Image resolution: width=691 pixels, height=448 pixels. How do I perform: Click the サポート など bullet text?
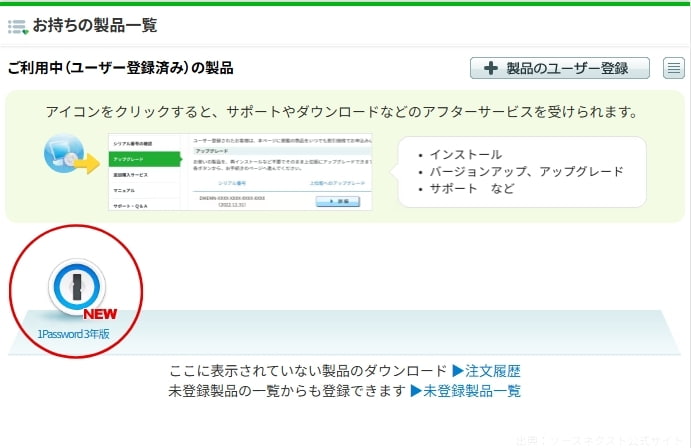pos(472,189)
